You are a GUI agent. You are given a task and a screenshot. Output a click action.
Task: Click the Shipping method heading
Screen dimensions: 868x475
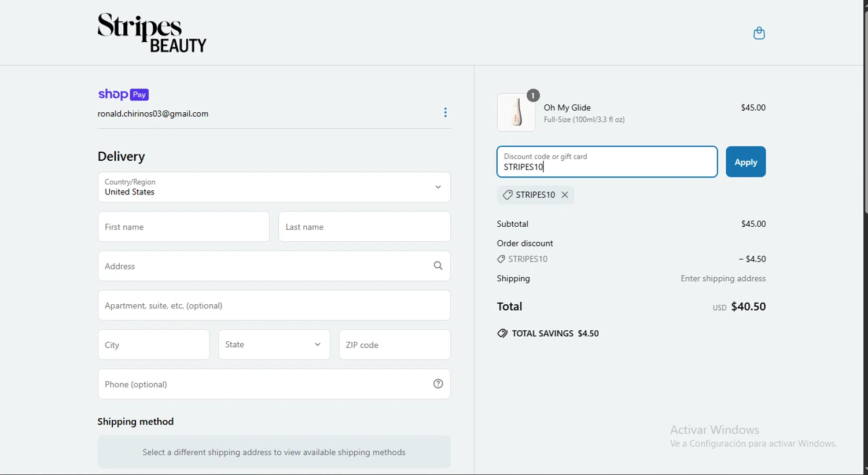click(135, 422)
